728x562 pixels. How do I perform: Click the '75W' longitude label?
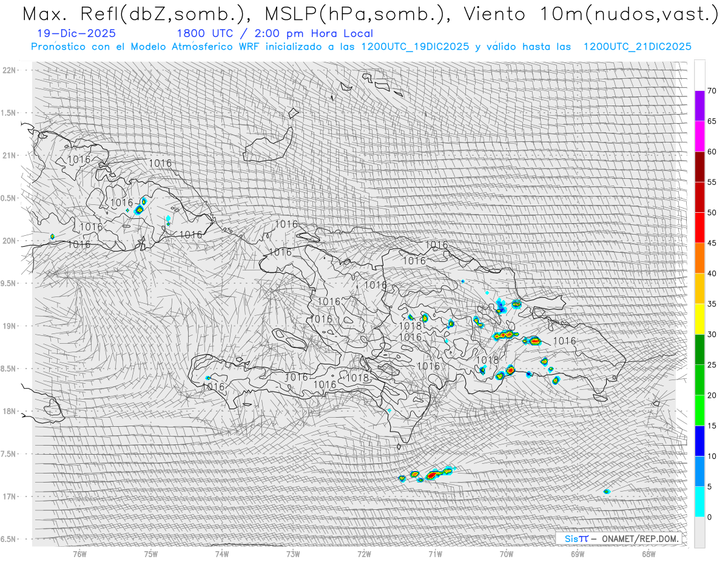pyautogui.click(x=150, y=554)
